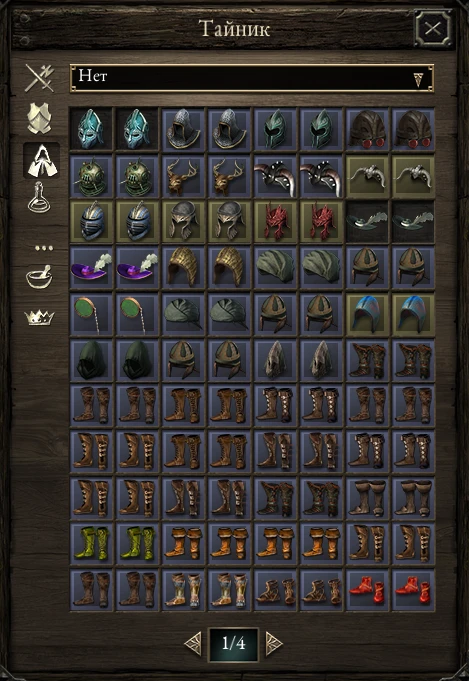Open the "Нет" sorting dropdown

pos(252,78)
